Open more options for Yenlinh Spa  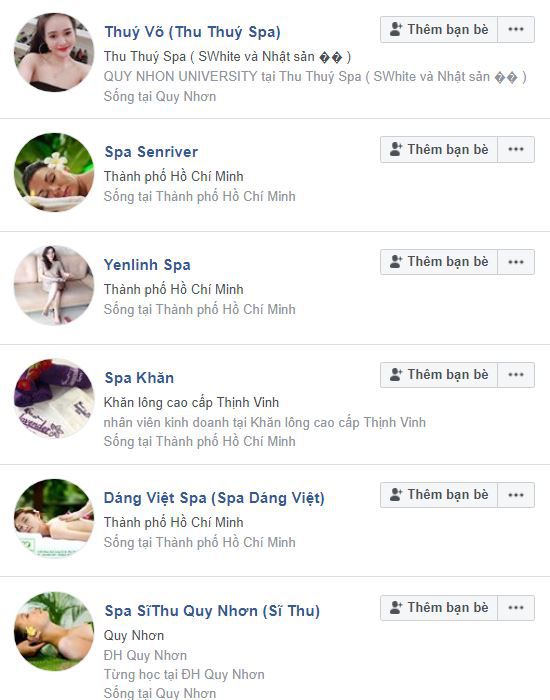pyautogui.click(x=516, y=262)
